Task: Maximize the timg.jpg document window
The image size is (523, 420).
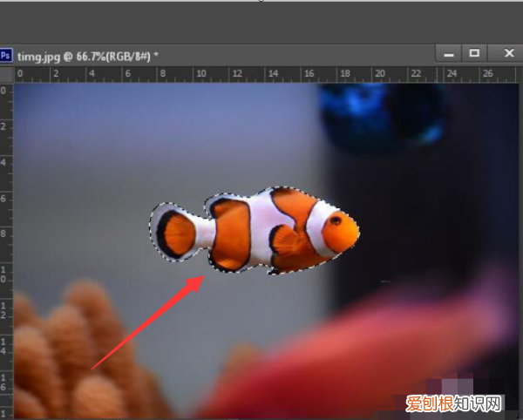Action: (x=475, y=53)
